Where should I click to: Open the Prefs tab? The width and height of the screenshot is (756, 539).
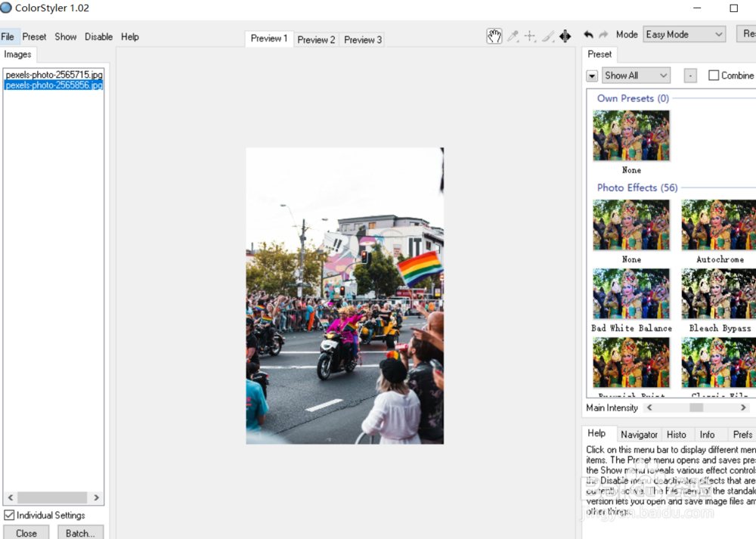[742, 435]
